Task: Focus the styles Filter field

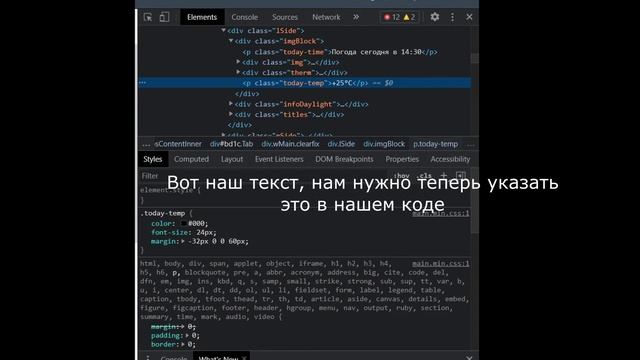Action: point(261,176)
